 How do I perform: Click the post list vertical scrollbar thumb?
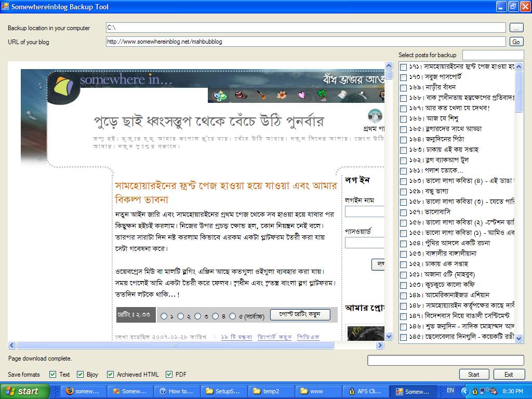[x=519, y=91]
